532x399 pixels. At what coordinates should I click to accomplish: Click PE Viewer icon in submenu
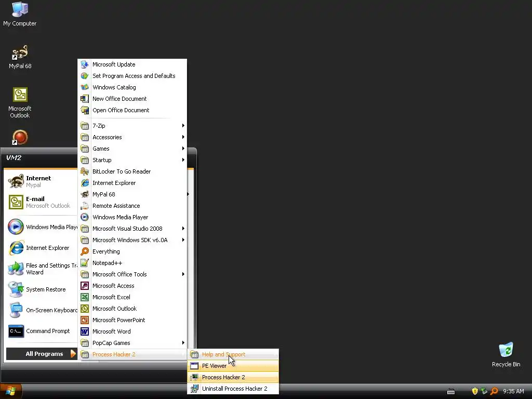coord(194,366)
